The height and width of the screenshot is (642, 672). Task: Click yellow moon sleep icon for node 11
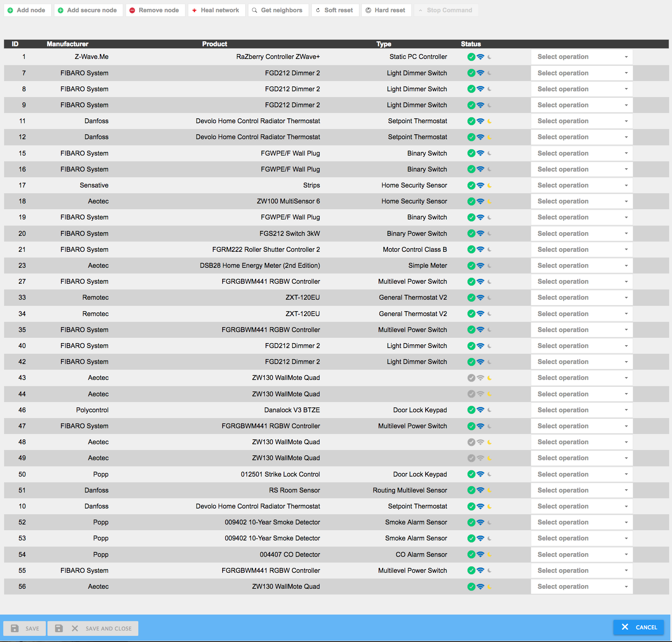coord(489,121)
